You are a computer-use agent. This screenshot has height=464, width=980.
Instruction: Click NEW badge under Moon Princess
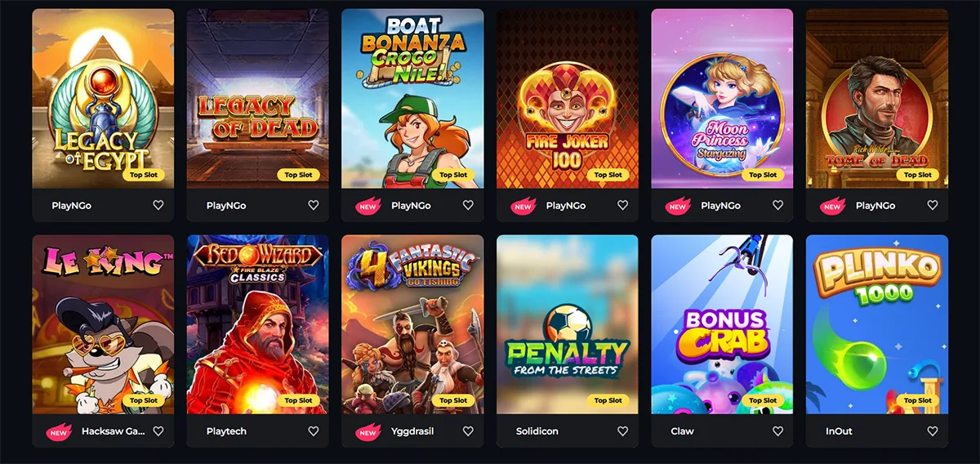tap(678, 207)
